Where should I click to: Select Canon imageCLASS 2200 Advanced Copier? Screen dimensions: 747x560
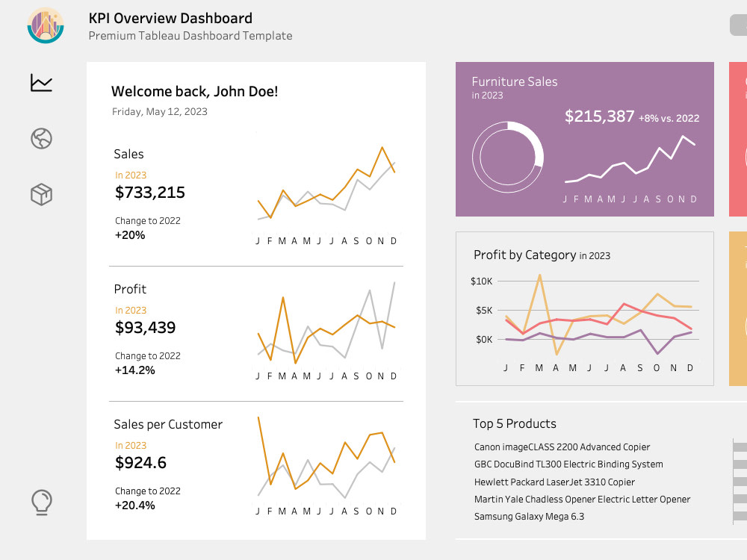(x=562, y=447)
